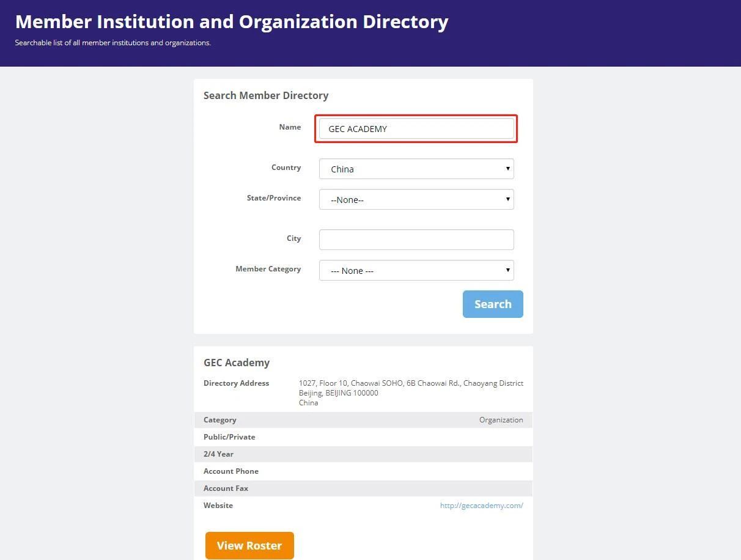Click the Website row label
Viewport: 741px width, 560px height.
click(x=218, y=506)
